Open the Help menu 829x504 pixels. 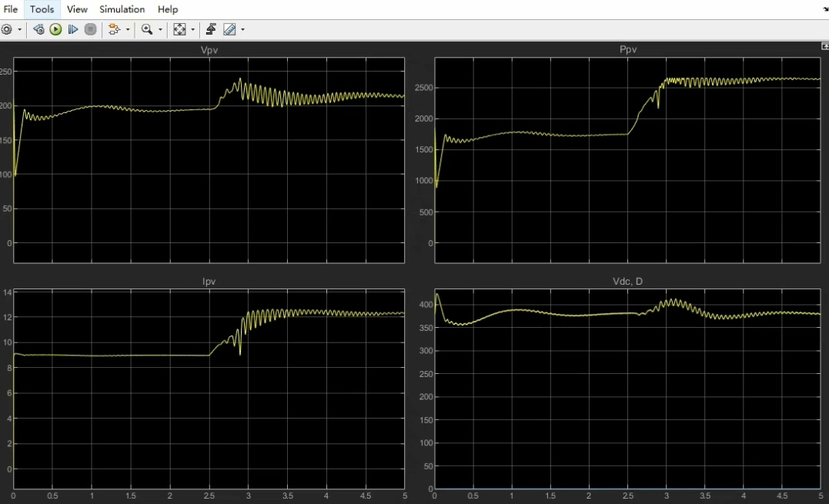pos(168,9)
